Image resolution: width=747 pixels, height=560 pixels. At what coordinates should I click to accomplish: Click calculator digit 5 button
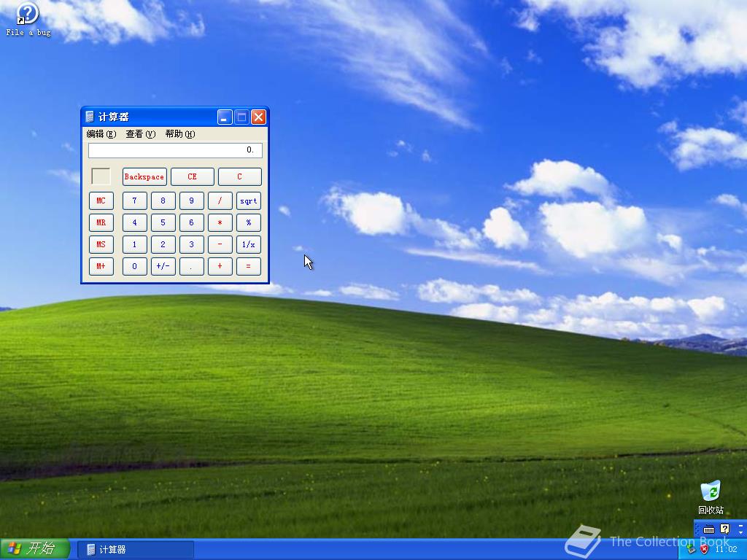click(163, 223)
